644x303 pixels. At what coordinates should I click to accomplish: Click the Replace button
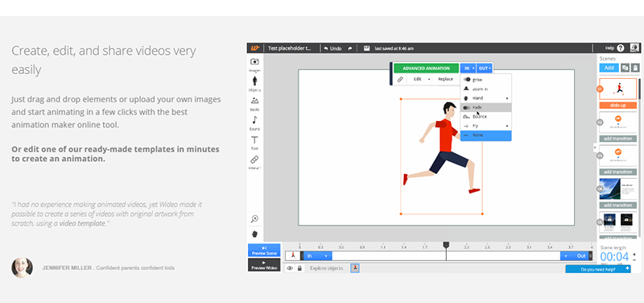tap(446, 79)
